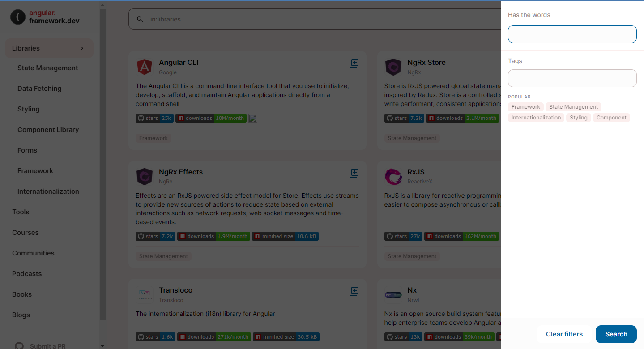Viewport: 644px width, 349px height.
Task: Click the broken image badge in Angular CLI
Action: click(x=253, y=118)
